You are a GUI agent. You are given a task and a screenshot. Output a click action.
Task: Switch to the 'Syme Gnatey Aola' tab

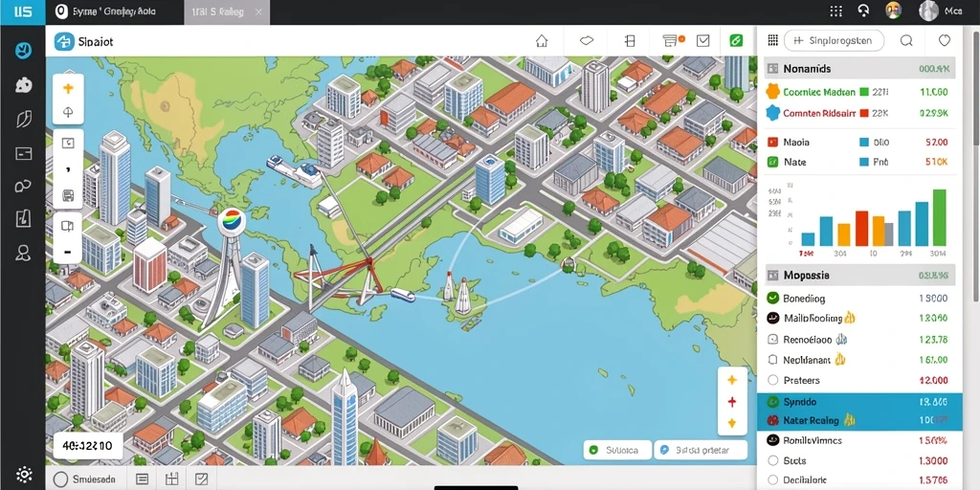click(x=115, y=11)
